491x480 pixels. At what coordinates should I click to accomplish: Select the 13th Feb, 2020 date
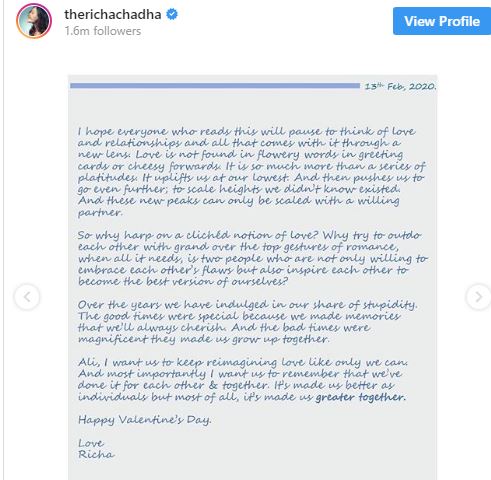click(400, 86)
